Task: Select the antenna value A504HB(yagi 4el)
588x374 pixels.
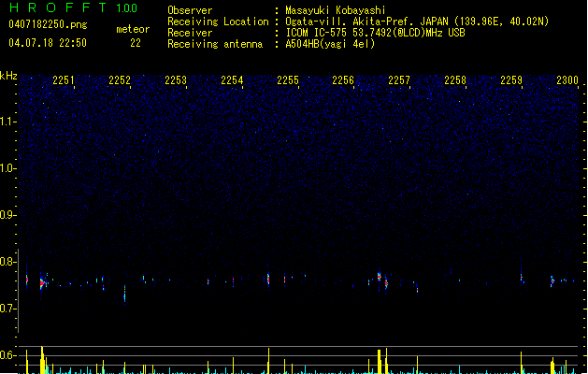Action: pyautogui.click(x=330, y=44)
